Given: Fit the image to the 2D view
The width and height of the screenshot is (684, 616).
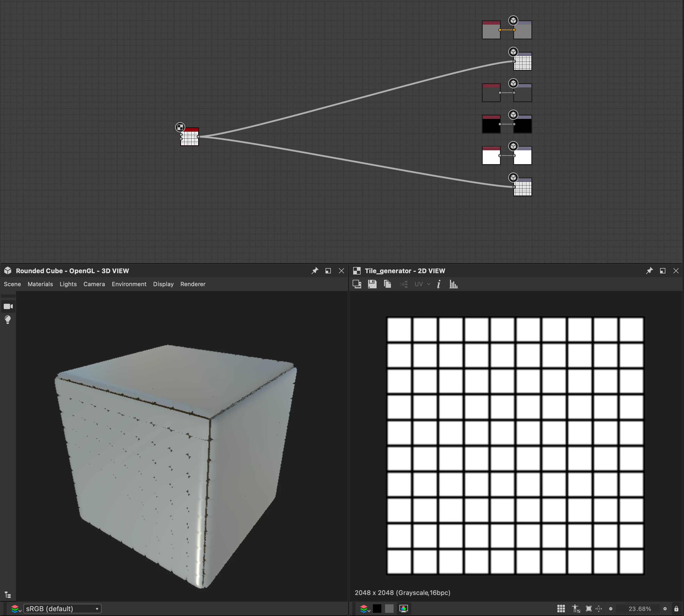Looking at the screenshot, I should tap(589, 609).
